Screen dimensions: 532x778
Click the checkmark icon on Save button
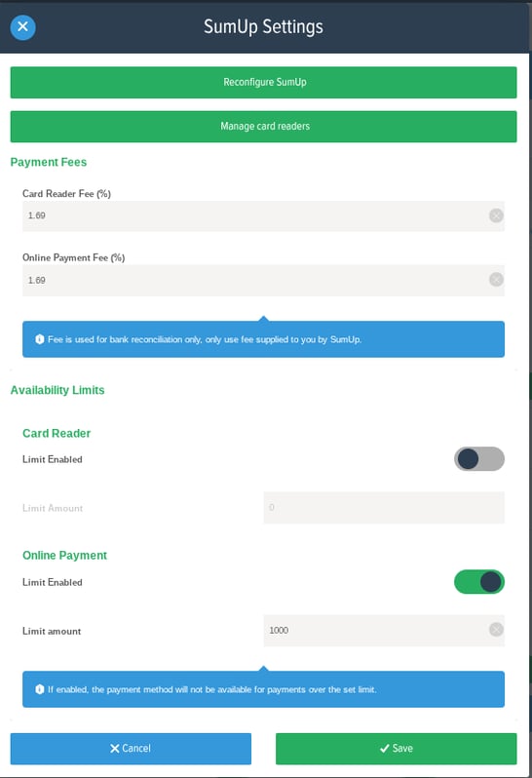point(384,748)
